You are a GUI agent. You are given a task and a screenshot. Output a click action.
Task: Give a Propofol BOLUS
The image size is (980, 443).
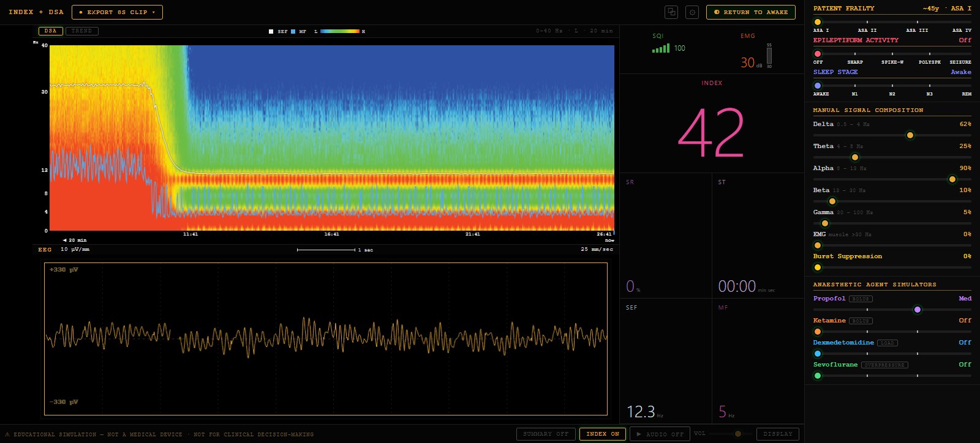[861, 299]
